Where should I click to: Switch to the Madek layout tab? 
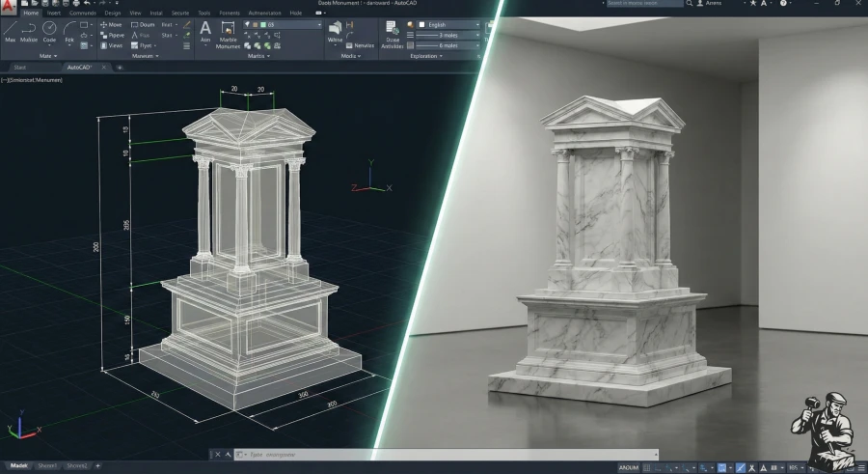[19, 465]
